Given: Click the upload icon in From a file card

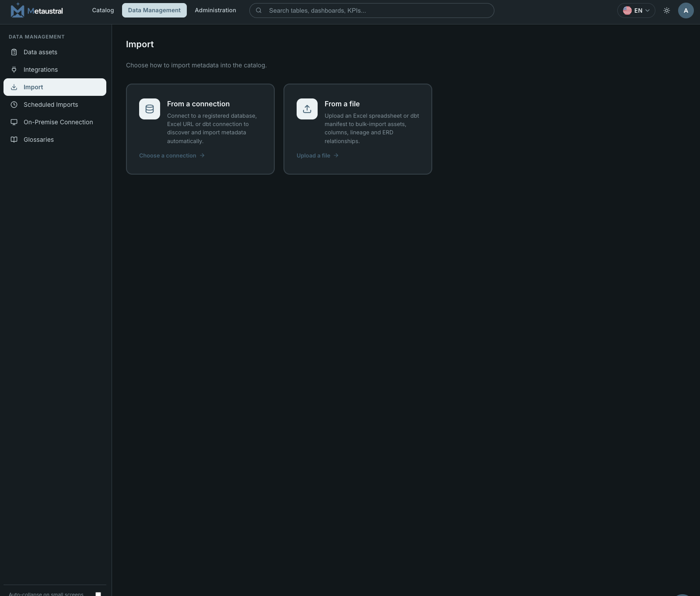Looking at the screenshot, I should pos(307,109).
